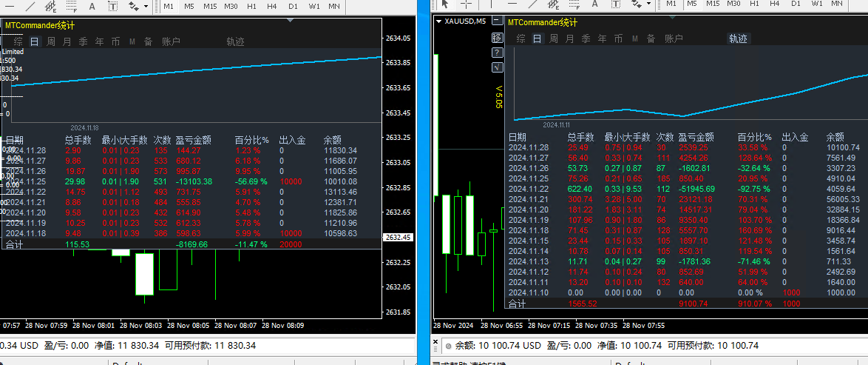
Task: Select Text Label (T) tool in left window toolbar
Action: (113, 7)
